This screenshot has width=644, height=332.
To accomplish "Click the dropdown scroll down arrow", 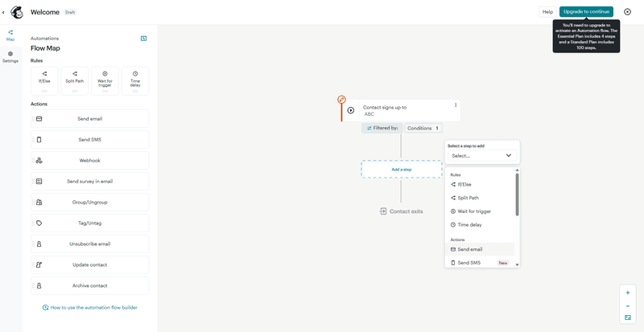I will coord(517,265).
